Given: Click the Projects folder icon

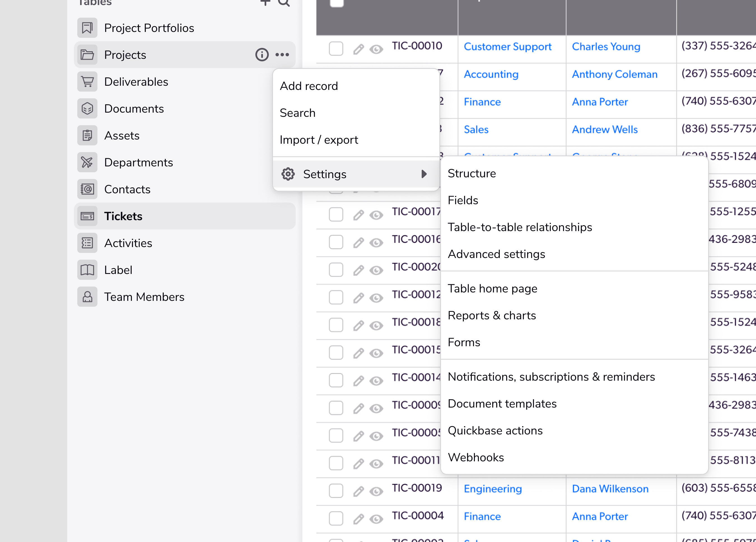Looking at the screenshot, I should click(x=87, y=55).
